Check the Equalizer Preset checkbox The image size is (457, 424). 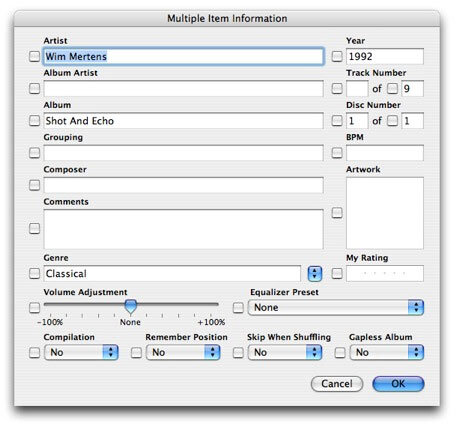click(x=238, y=307)
